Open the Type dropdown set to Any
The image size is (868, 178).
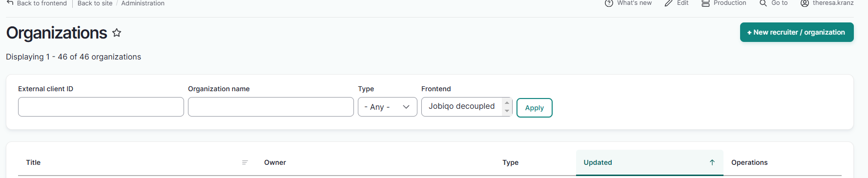(388, 107)
